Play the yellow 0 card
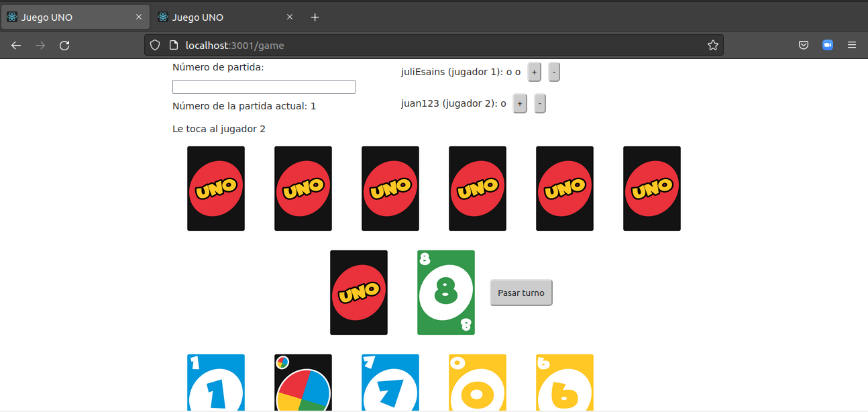The width and height of the screenshot is (868, 412). click(478, 382)
